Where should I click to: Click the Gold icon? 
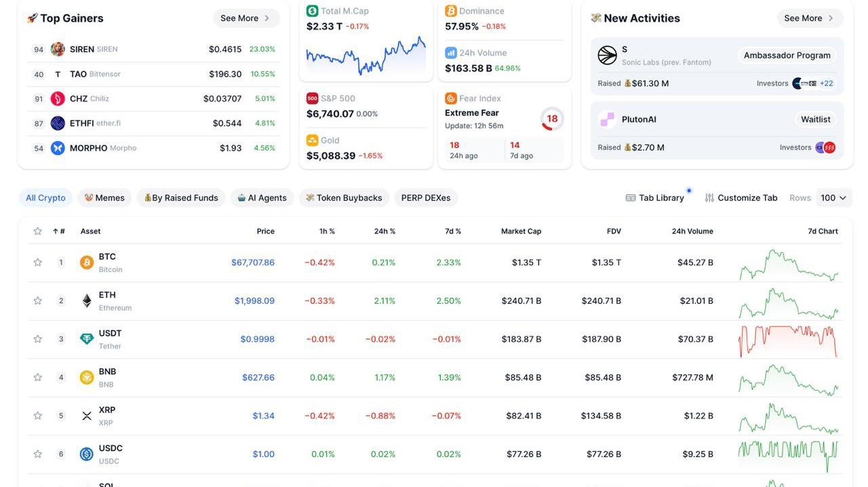pos(312,140)
